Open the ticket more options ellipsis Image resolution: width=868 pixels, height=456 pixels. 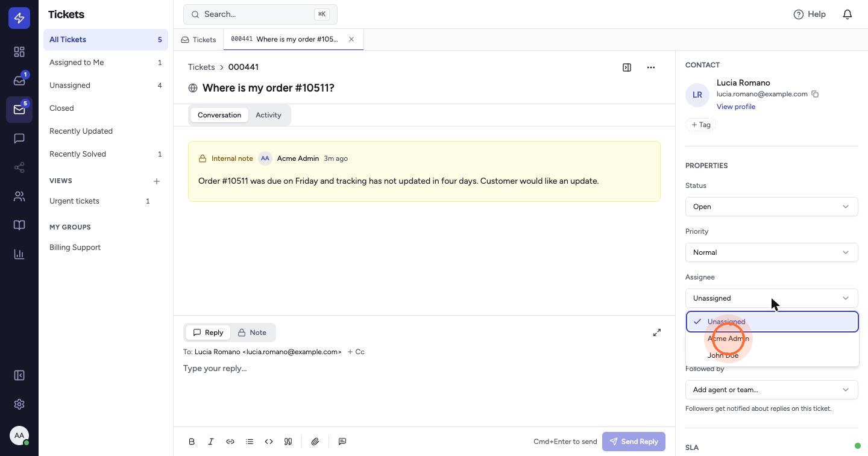[x=651, y=67]
